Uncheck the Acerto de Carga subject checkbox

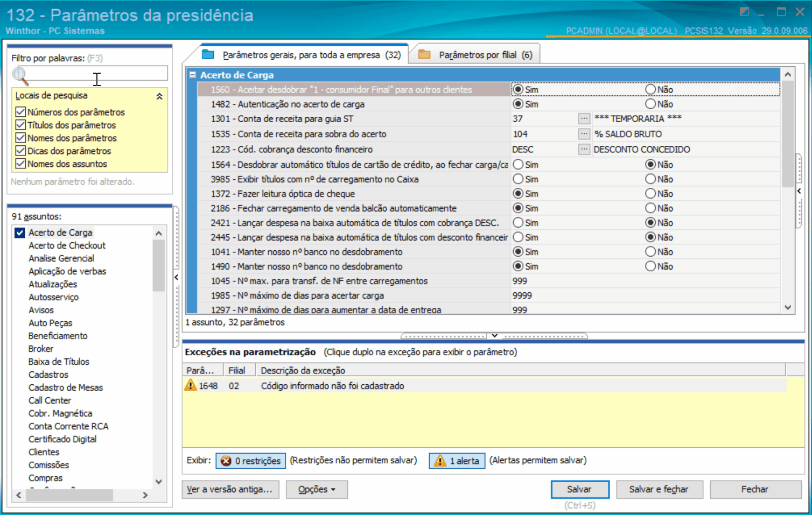click(x=20, y=232)
